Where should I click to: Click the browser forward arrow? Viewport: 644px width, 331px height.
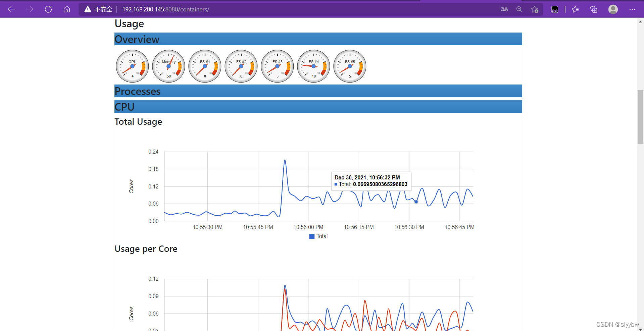(30, 9)
